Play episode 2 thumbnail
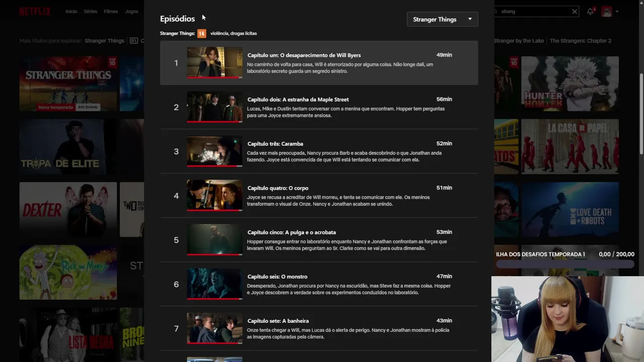The width and height of the screenshot is (644, 362). click(x=214, y=107)
